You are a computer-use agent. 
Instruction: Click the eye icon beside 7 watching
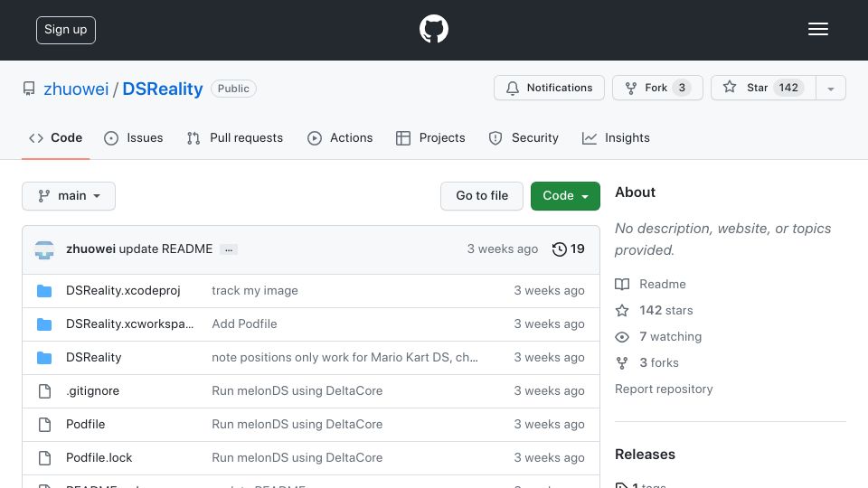[x=622, y=337]
